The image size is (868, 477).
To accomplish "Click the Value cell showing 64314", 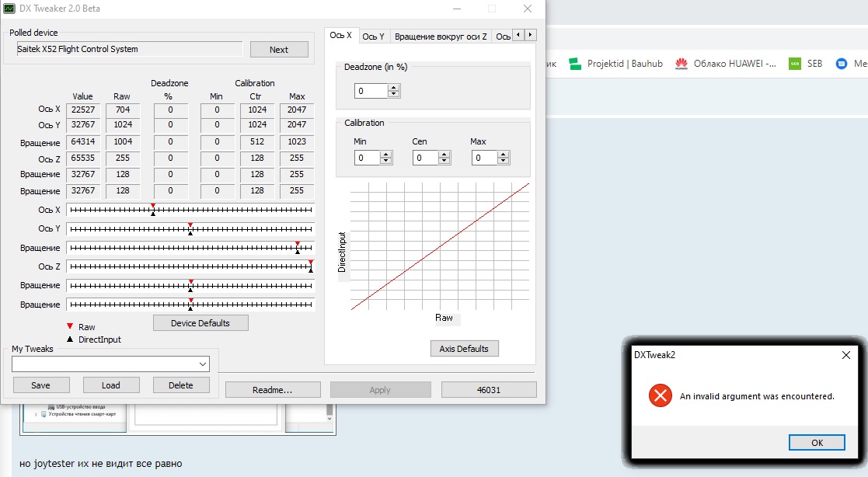I will [83, 141].
